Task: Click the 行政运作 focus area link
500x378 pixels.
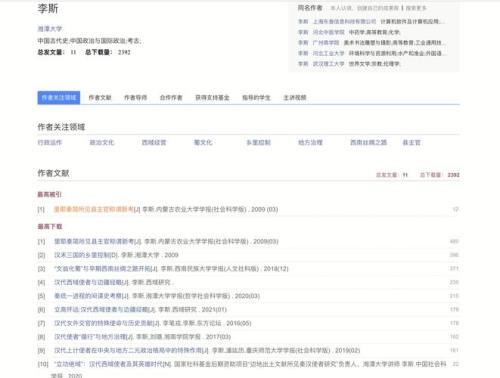Action: (50, 143)
